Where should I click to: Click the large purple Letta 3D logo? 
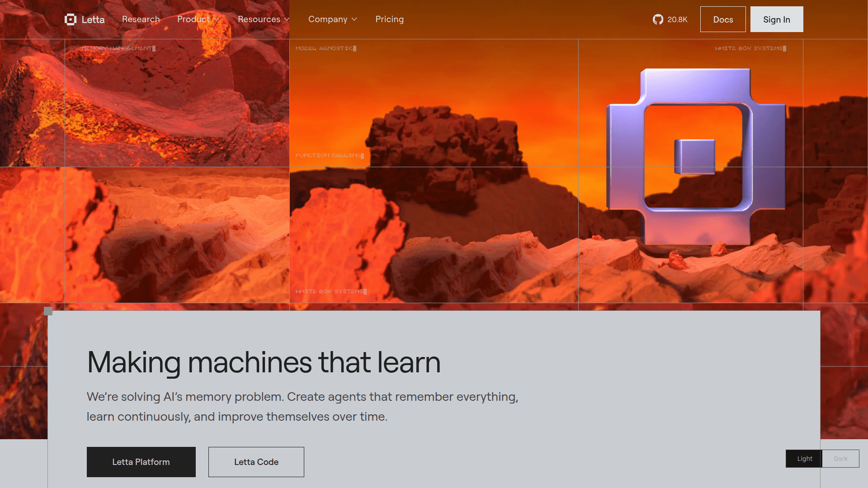pyautogui.click(x=696, y=156)
